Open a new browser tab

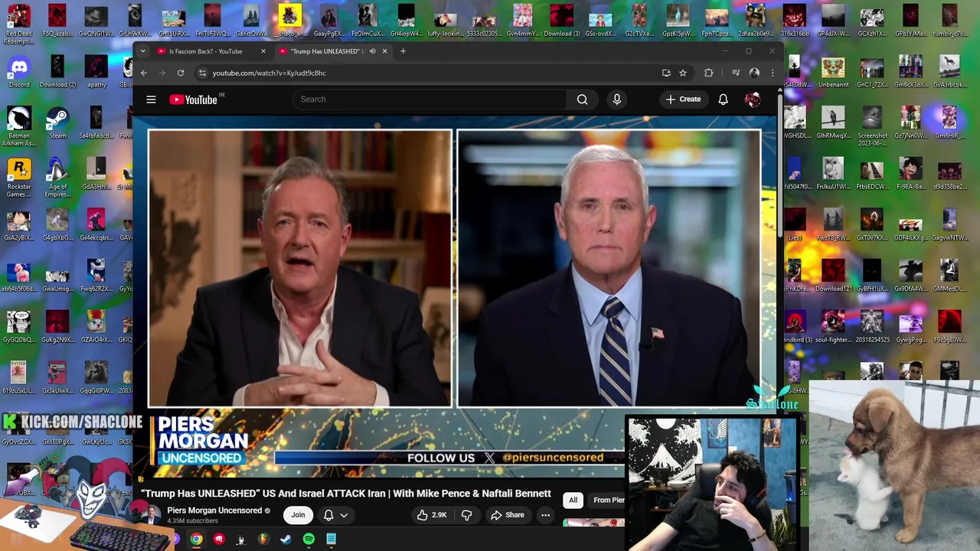[x=403, y=51]
